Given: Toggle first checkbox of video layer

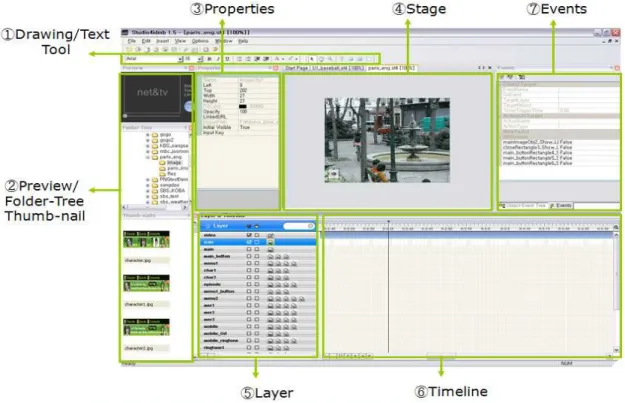Looking at the screenshot, I should click(249, 235).
